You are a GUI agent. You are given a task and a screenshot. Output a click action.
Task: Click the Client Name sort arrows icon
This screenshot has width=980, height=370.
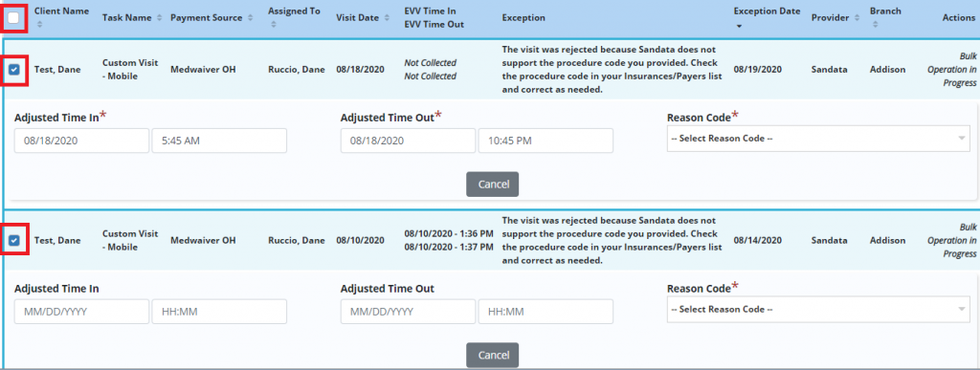click(x=39, y=24)
